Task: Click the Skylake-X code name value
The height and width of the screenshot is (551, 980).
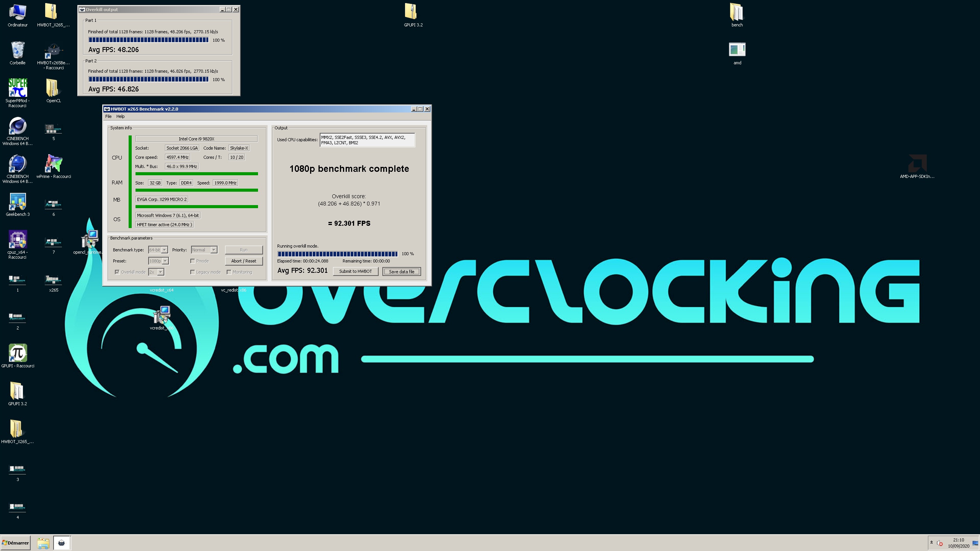Action: click(x=239, y=148)
